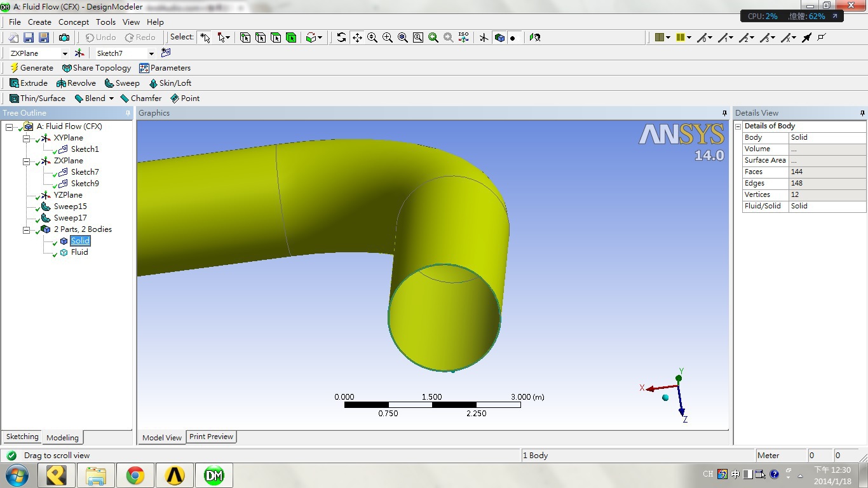
Task: Toggle the Pan view mode
Action: click(x=357, y=37)
